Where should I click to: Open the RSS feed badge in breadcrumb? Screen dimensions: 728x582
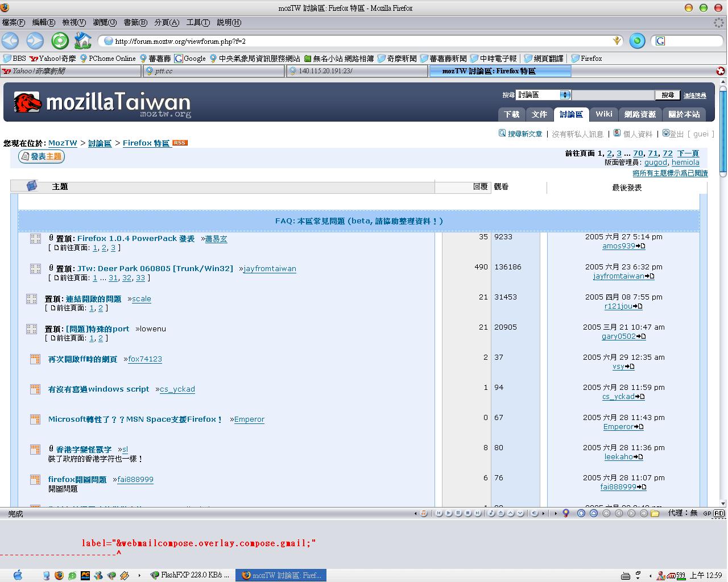180,143
